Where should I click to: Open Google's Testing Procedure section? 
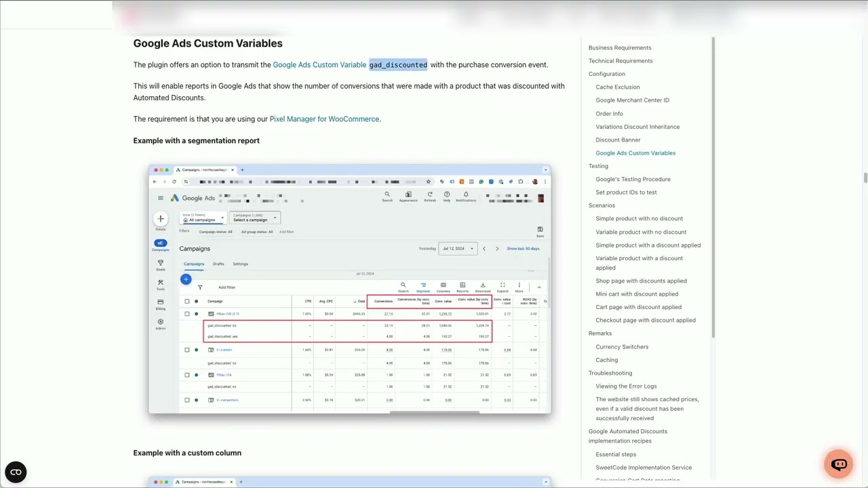[633, 180]
